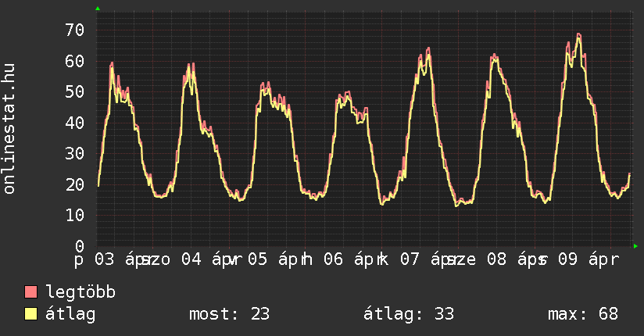644x336 pixels.
Task: Click the 40 y-axis tick label
Action: pyautogui.click(x=73, y=123)
